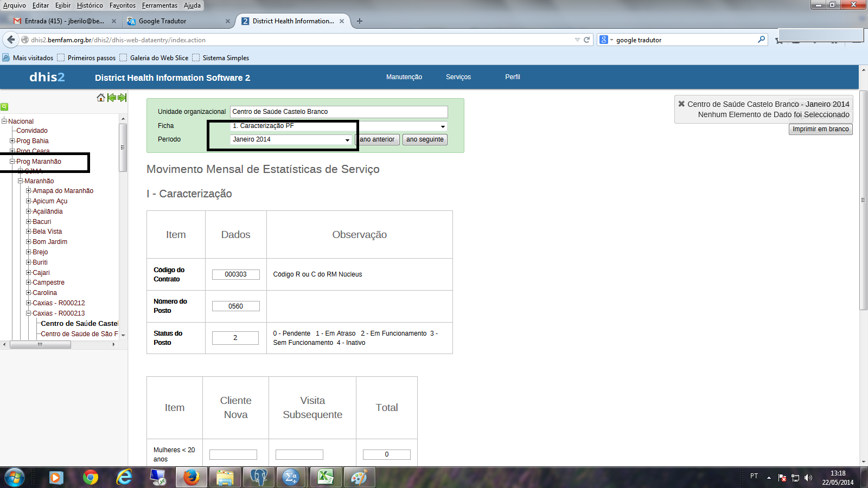
Task: Open the Manutenção menu in DHIS2
Action: point(404,77)
